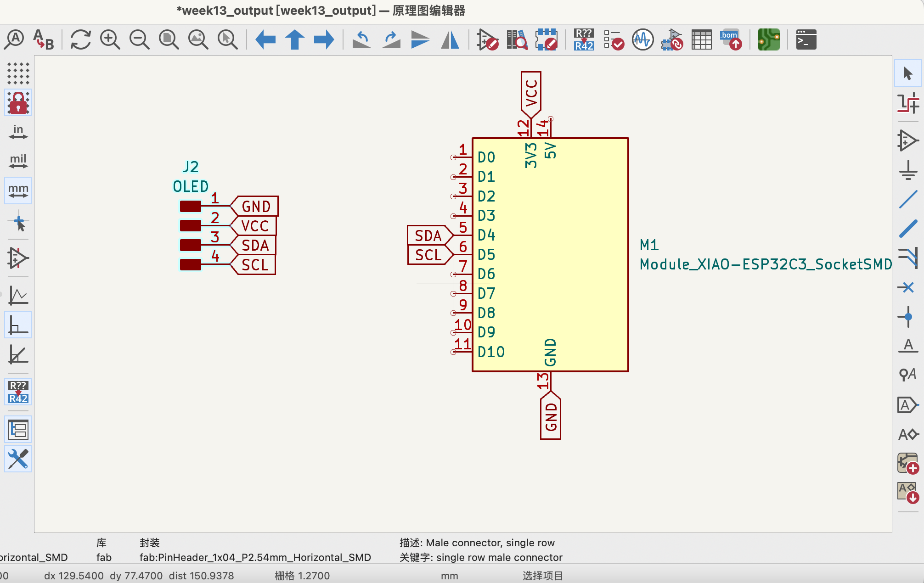The height and width of the screenshot is (583, 924).
Task: Mirror selection vertically
Action: tap(421, 39)
